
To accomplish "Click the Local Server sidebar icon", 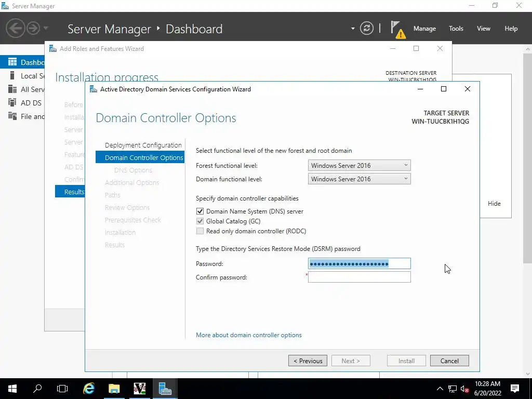I will point(12,76).
